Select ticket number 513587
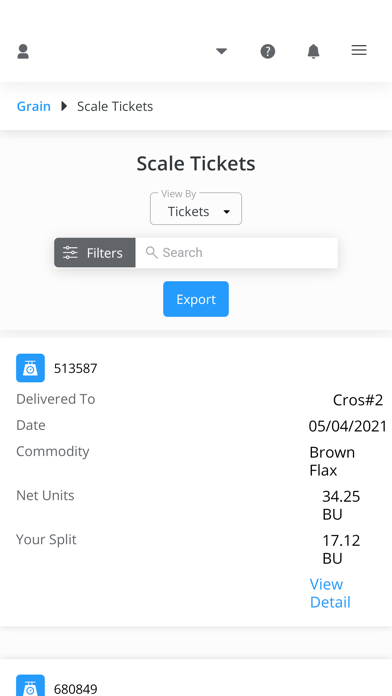Image resolution: width=392 pixels, height=696 pixels. click(x=75, y=368)
